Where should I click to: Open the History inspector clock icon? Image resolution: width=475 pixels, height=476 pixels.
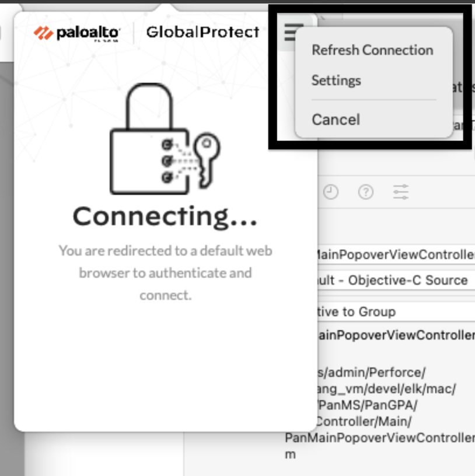coord(331,192)
